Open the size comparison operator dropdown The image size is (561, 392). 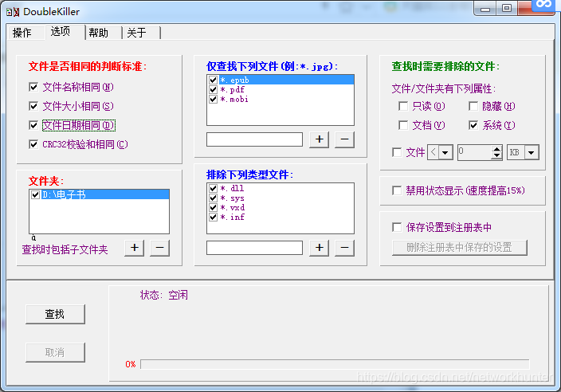(x=445, y=153)
